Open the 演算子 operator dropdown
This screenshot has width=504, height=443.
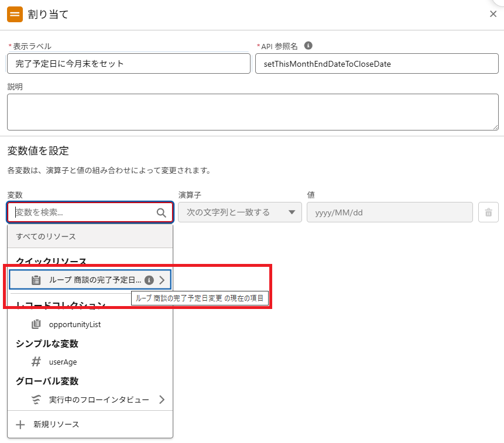[x=240, y=212]
